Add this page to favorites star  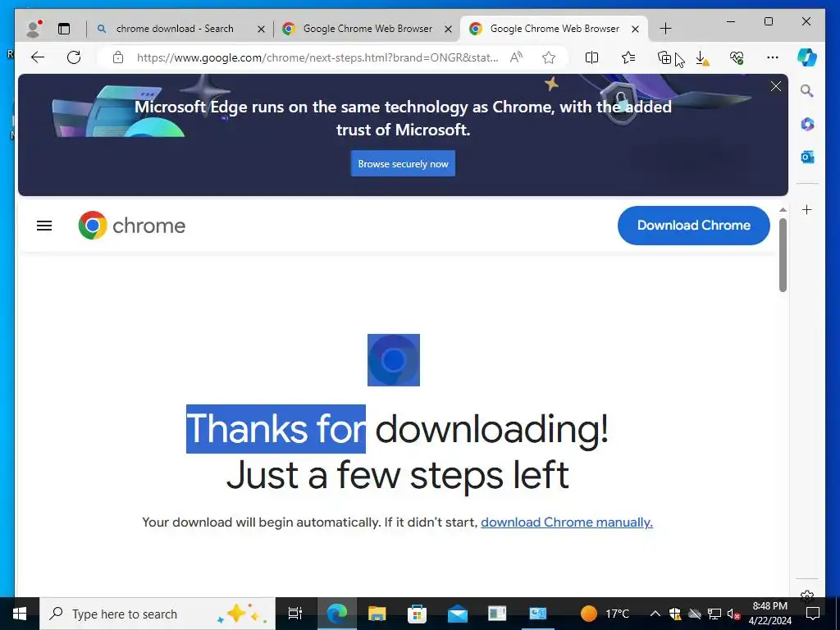[549, 57]
